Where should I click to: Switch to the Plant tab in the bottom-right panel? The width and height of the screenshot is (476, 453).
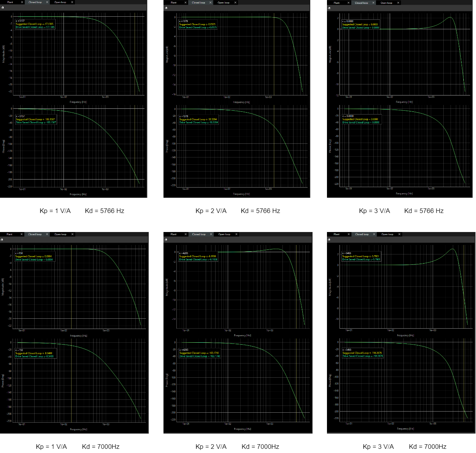pos(336,234)
